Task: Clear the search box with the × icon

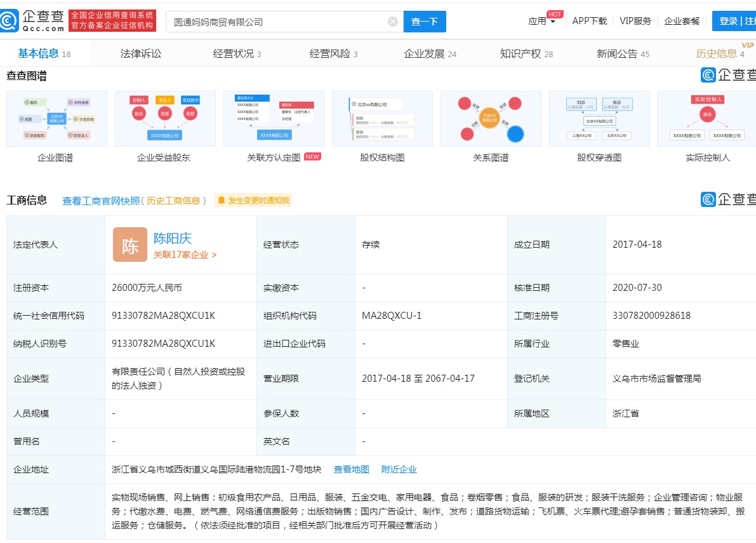Action: [x=392, y=21]
